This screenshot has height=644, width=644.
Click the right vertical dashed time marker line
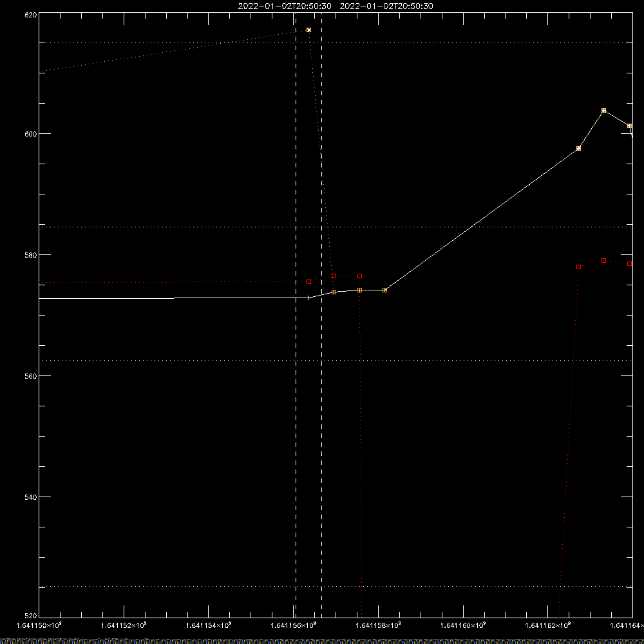321,315
